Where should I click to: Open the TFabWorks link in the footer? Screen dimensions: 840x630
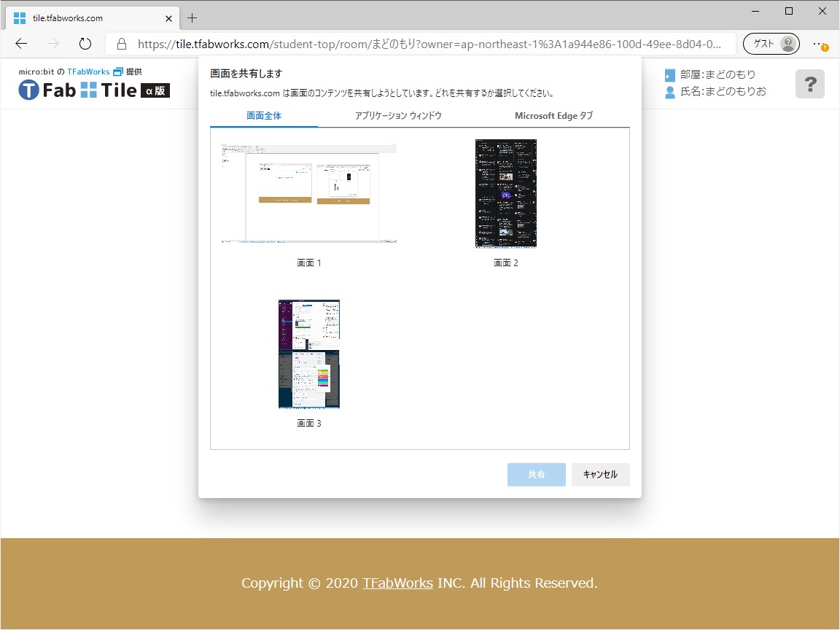[397, 583]
